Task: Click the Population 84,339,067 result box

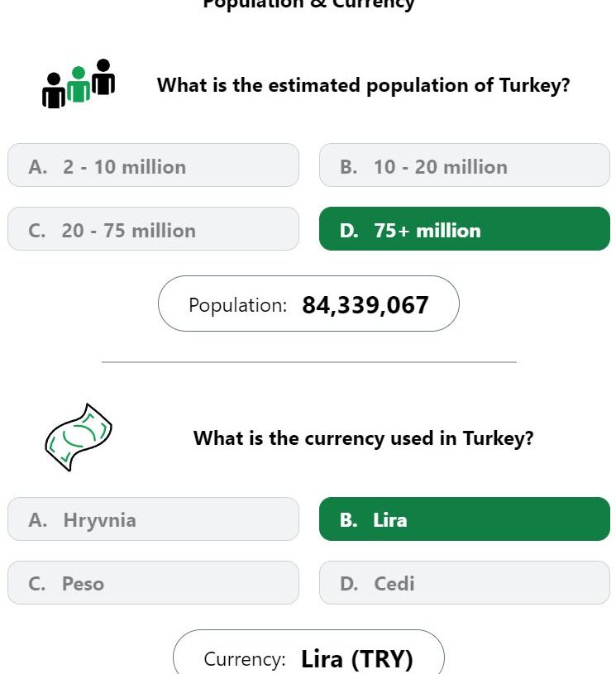Action: tap(308, 304)
